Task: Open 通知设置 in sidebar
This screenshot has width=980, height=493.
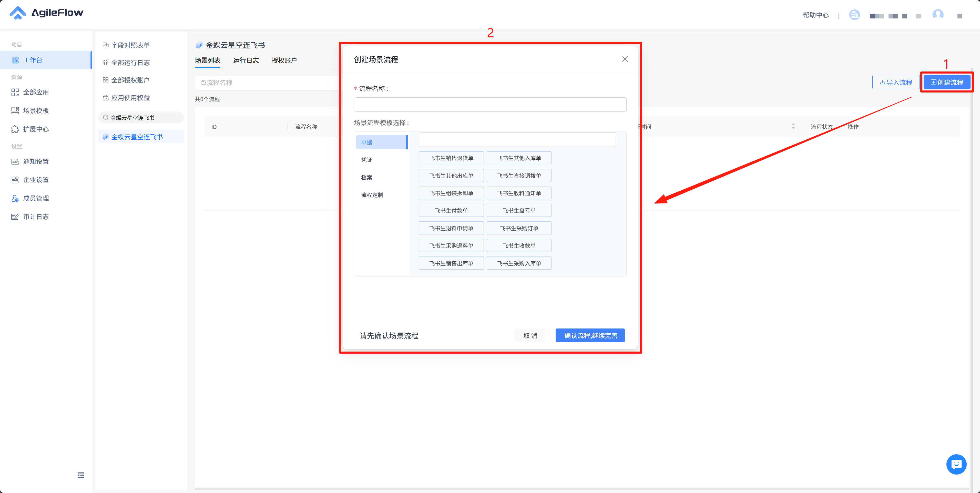Action: (36, 161)
